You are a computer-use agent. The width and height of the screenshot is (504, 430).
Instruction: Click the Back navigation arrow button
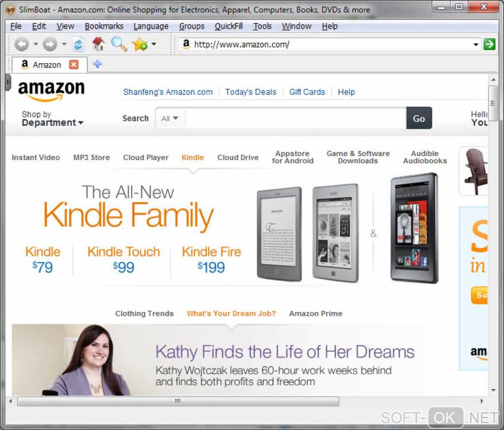click(x=22, y=44)
